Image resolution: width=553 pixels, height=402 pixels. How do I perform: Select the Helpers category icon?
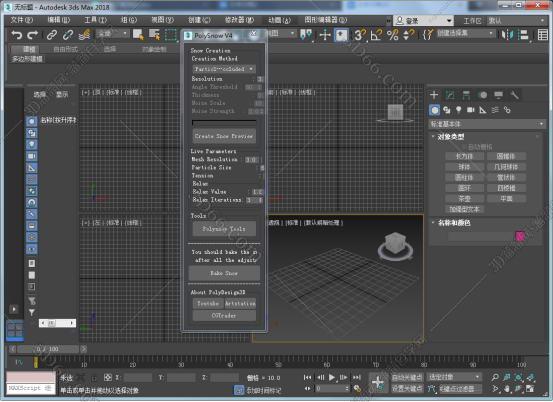(x=483, y=110)
